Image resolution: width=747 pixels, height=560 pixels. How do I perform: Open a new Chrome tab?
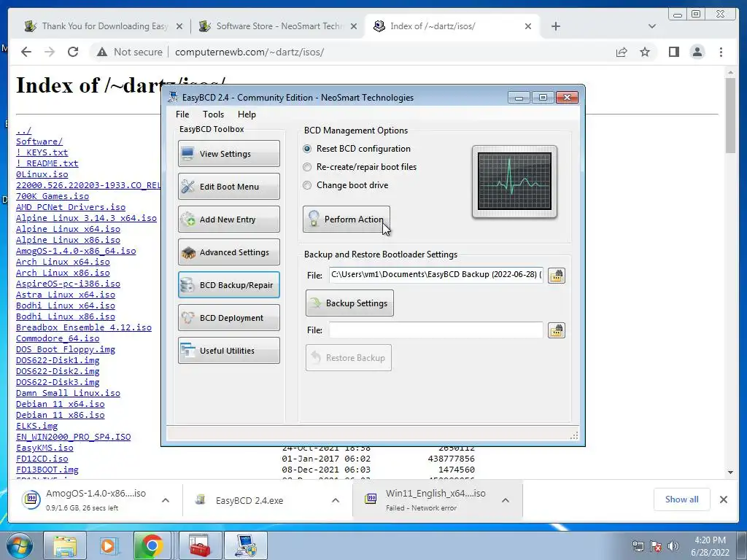click(x=555, y=26)
